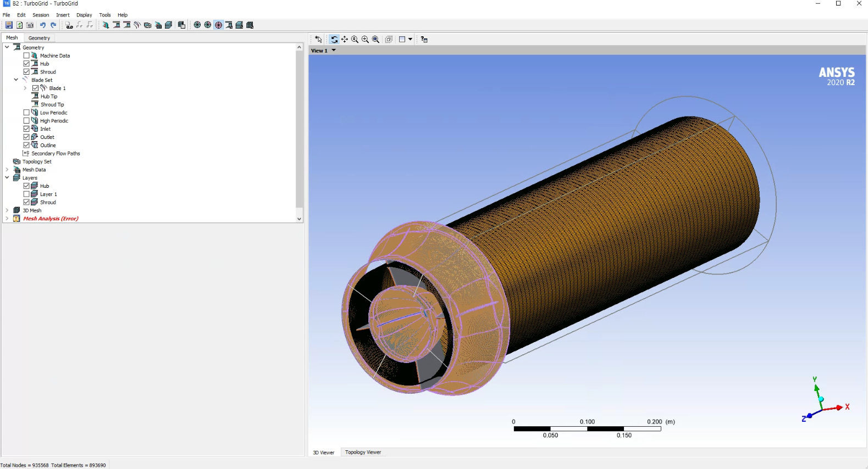868x469 pixels.
Task: Collapse the Blade Set node
Action: (x=16, y=80)
